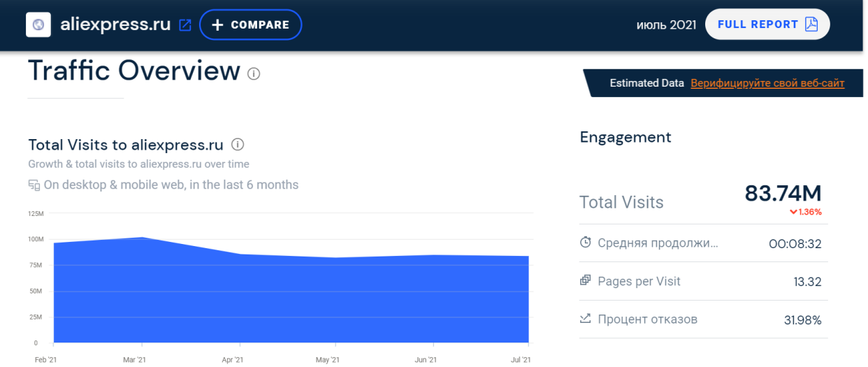Click the aliexpress.ru globe favicon icon
Image resolution: width=868 pixels, height=367 pixels.
click(38, 24)
